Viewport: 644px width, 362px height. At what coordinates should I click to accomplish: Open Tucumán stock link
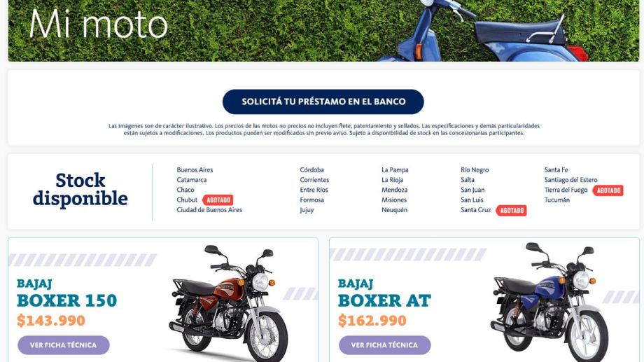[557, 200]
